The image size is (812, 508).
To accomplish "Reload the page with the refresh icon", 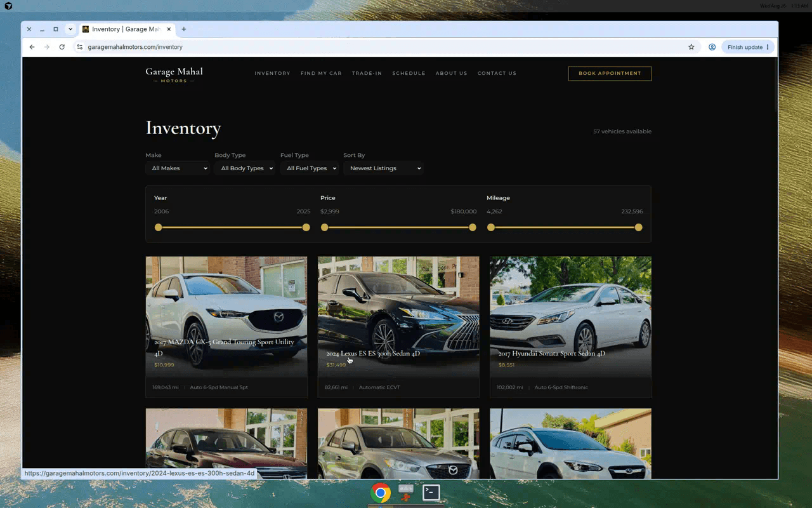I will 62,47.
